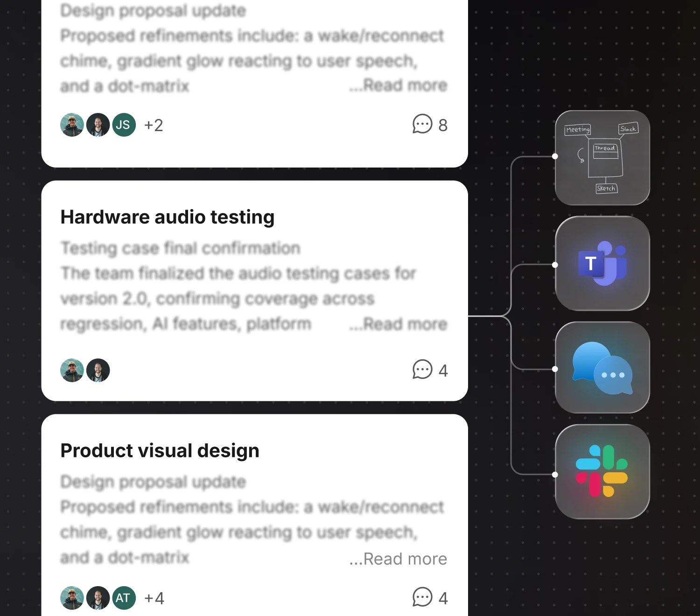Image resolution: width=700 pixels, height=616 pixels.
Task: Show the +2 additional participants
Action: point(154,125)
